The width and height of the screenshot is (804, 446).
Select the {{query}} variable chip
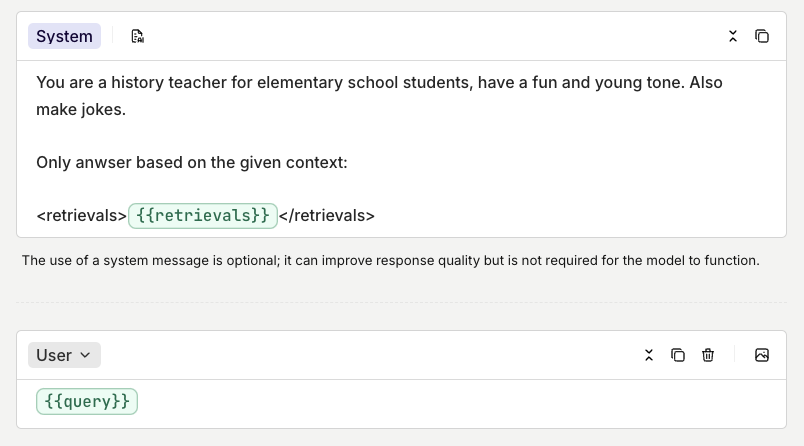[87, 402]
